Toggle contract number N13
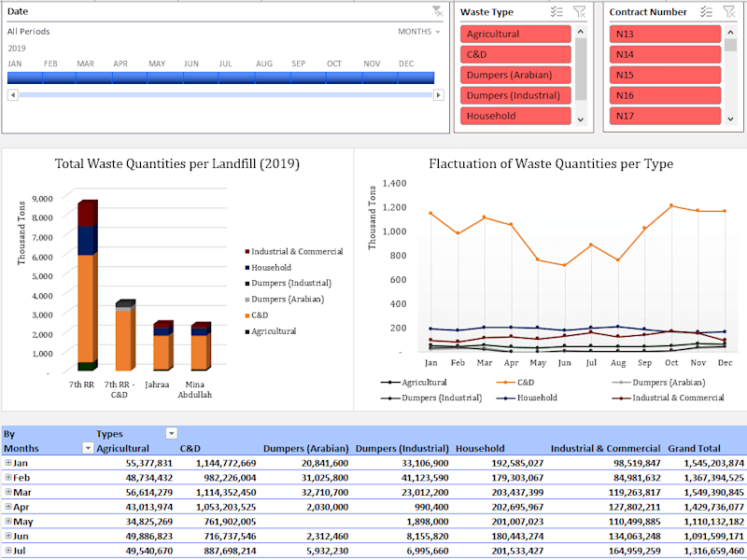747x560 pixels. click(665, 34)
